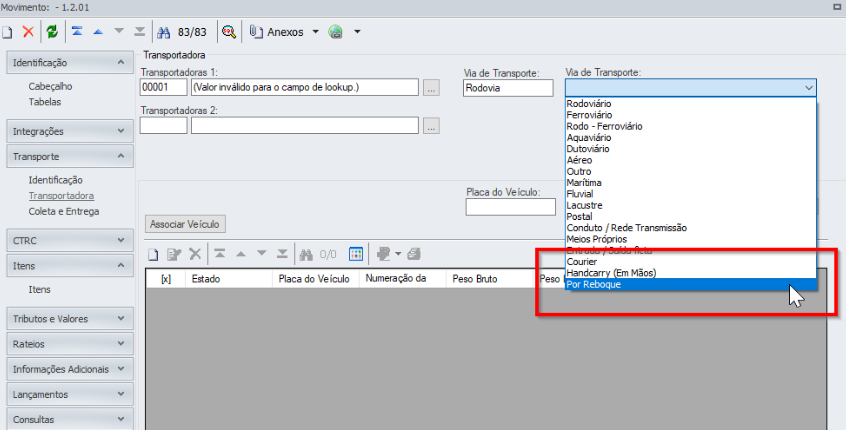This screenshot has width=846, height=430.
Task: Open Coleta e Entrega page
Action: coord(64,211)
